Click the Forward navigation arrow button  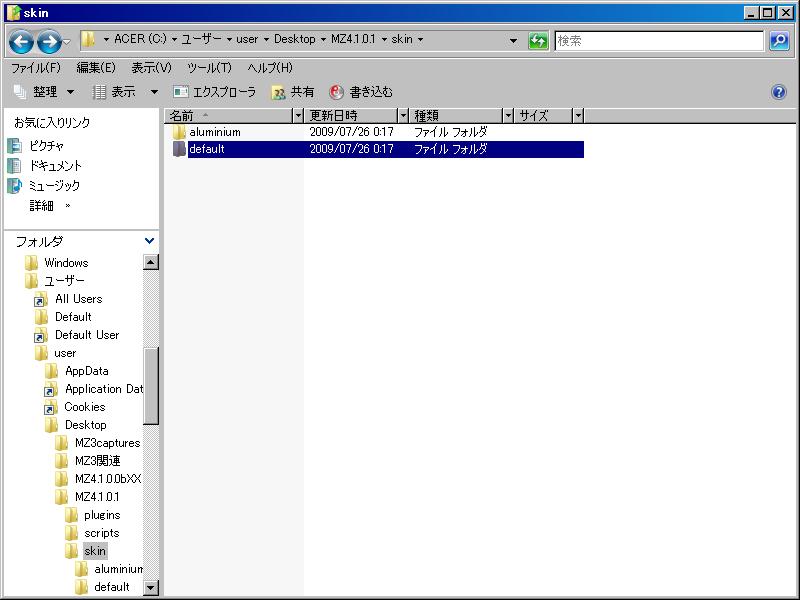click(x=48, y=41)
